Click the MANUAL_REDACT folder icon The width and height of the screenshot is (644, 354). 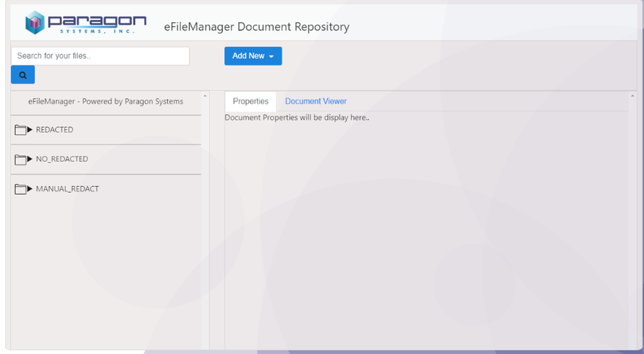(x=20, y=189)
